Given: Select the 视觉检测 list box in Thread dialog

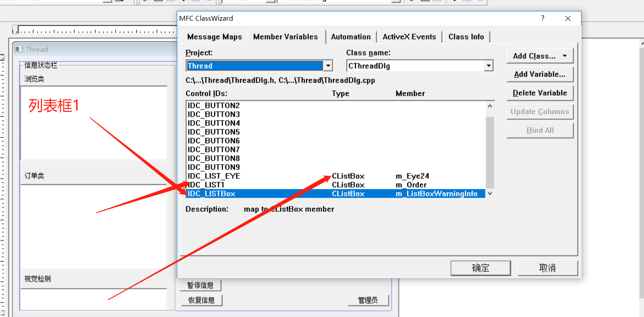Looking at the screenshot, I should pos(94,299).
